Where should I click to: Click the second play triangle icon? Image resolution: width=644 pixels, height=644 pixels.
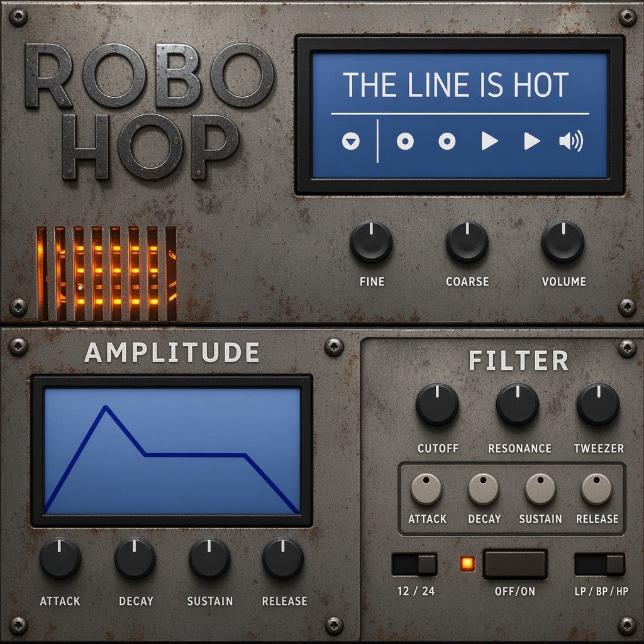(x=532, y=142)
